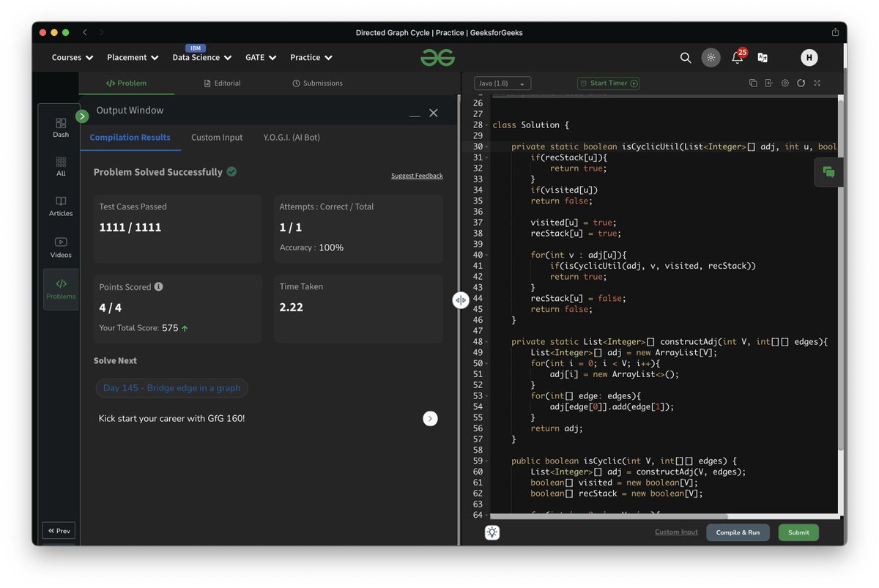
Task: Open the Y.O.G.I. (AI Bot) tab
Action: (x=292, y=138)
